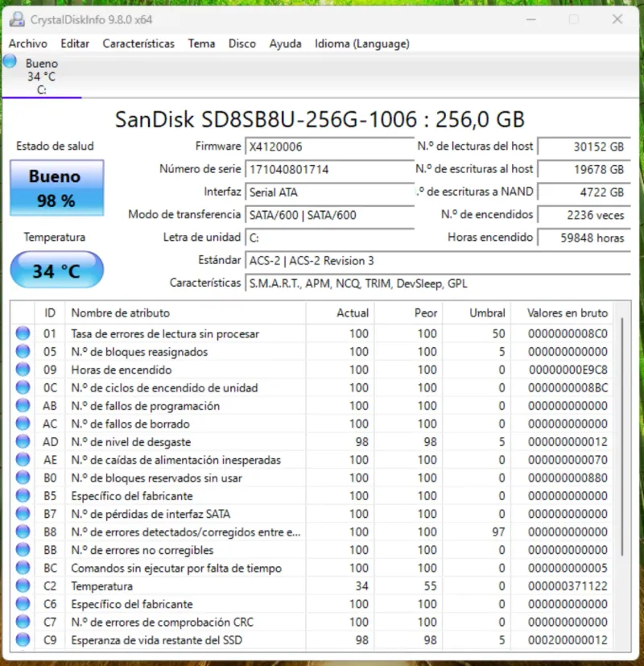Select row N.º de errores de comprobación CRC
Image resolution: width=644 pixels, height=666 pixels.
(312, 622)
